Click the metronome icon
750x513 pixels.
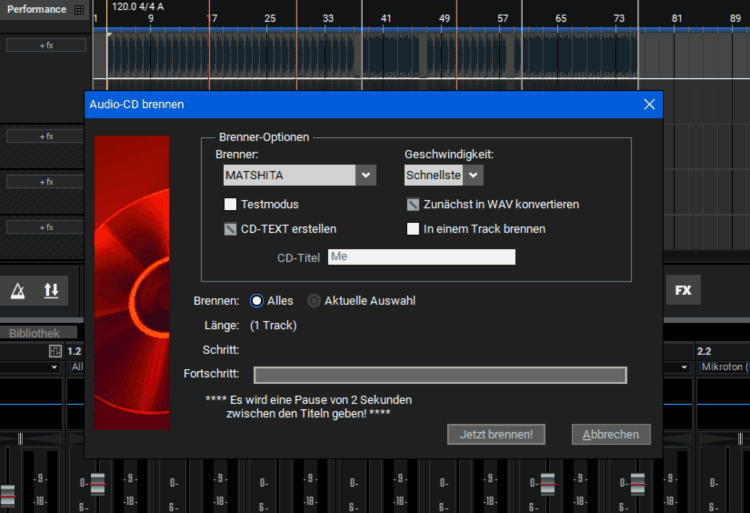tap(18, 290)
